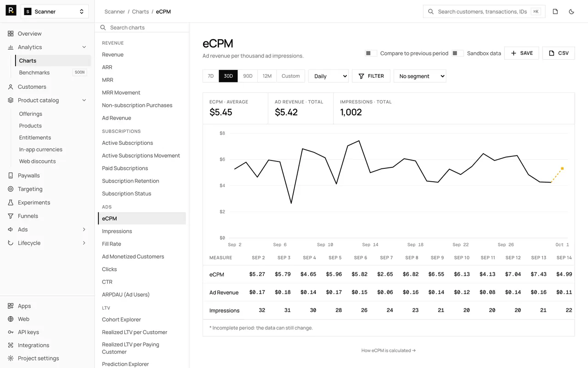This screenshot has width=588, height=368.
Task: Toggle dark mode moon icon
Action: [571, 11]
